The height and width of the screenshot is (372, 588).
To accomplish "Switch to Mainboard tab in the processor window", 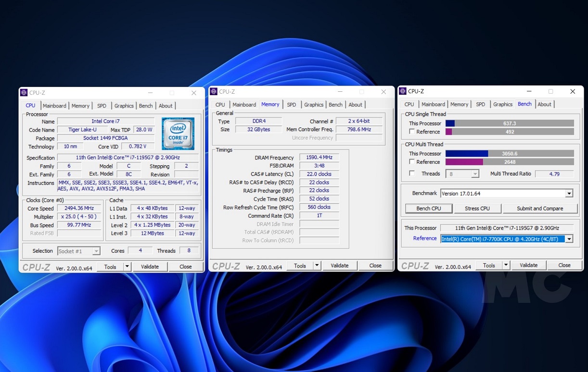I will coord(54,106).
